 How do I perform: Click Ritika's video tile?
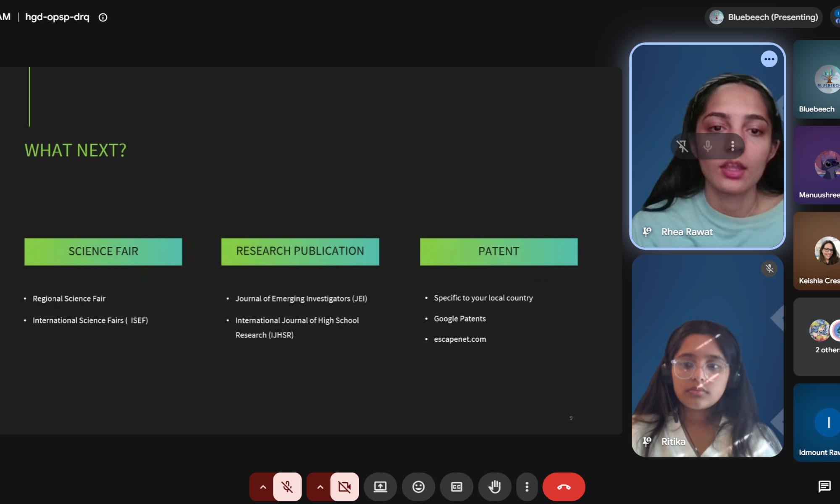click(x=707, y=356)
